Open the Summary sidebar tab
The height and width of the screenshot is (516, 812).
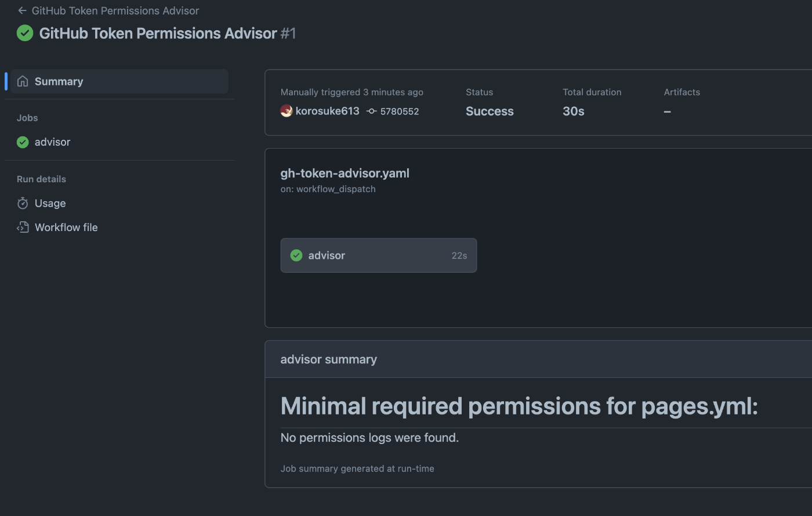coord(119,81)
